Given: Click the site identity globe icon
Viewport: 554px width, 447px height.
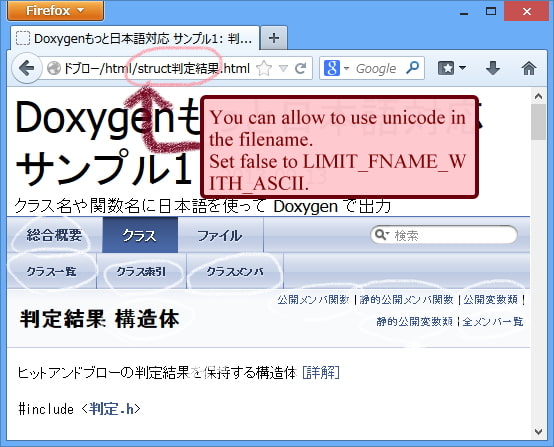Looking at the screenshot, I should click(x=54, y=68).
